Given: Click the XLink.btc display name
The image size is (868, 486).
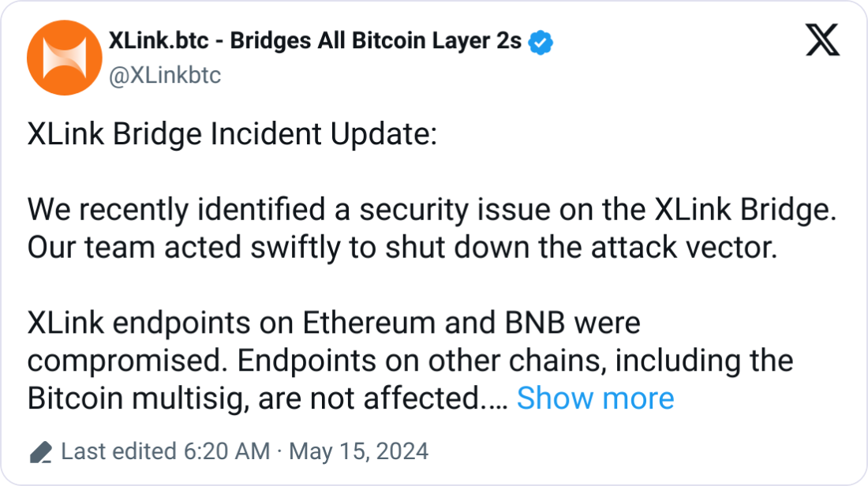Looking at the screenshot, I should (x=159, y=41).
